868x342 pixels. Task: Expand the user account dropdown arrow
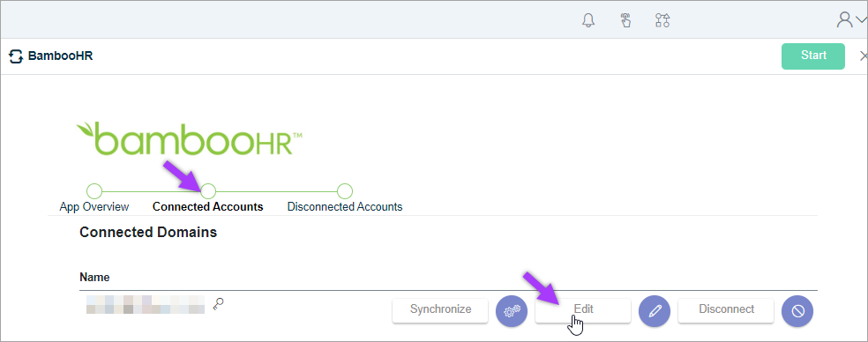click(861, 20)
